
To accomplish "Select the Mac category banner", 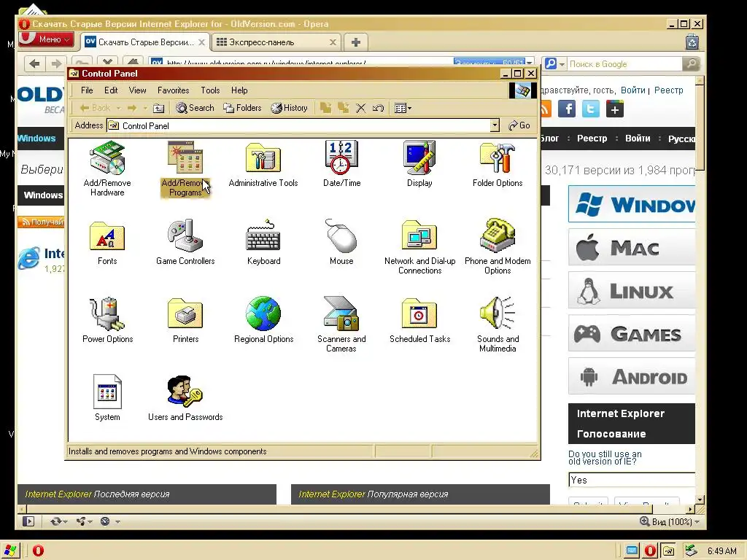I will [632, 247].
